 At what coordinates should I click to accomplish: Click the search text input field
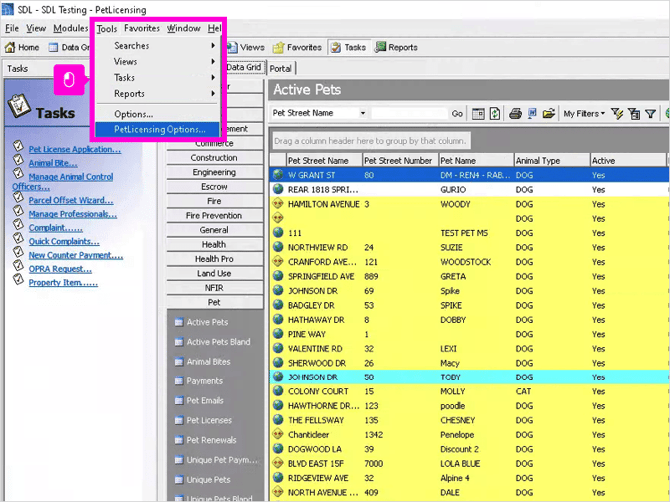[409, 113]
